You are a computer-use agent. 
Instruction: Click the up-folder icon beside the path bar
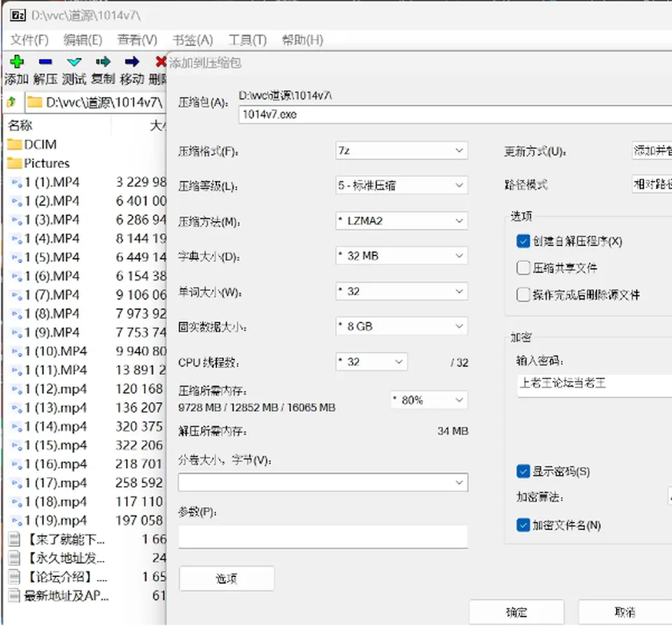click(x=12, y=102)
